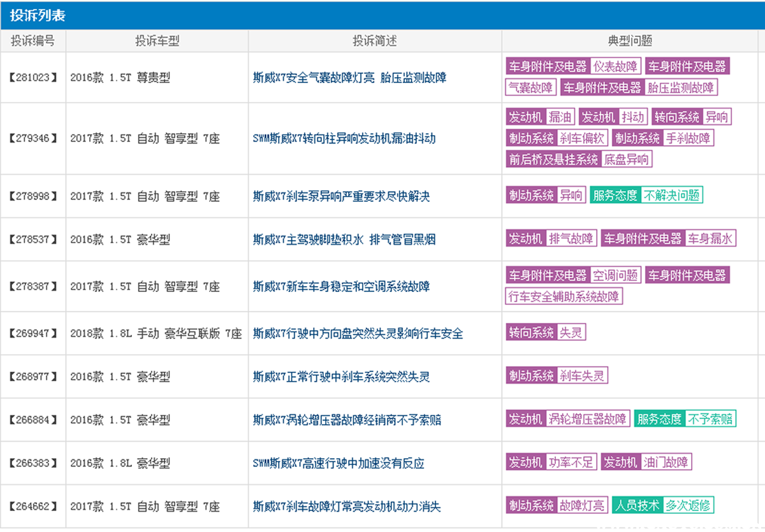The width and height of the screenshot is (765, 532).
Task: Select the 手刹故障 tag
Action: click(x=688, y=138)
